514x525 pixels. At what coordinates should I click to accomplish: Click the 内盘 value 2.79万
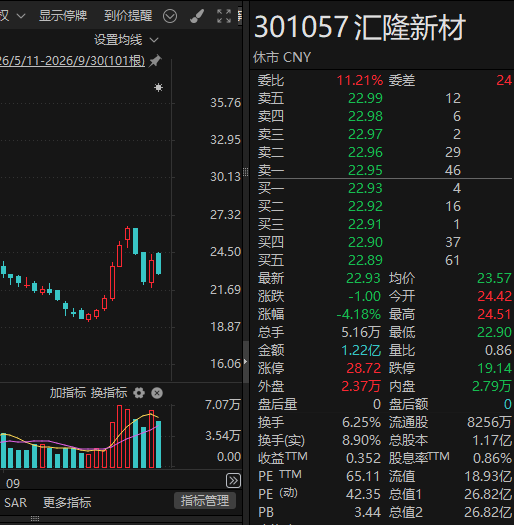[492, 386]
